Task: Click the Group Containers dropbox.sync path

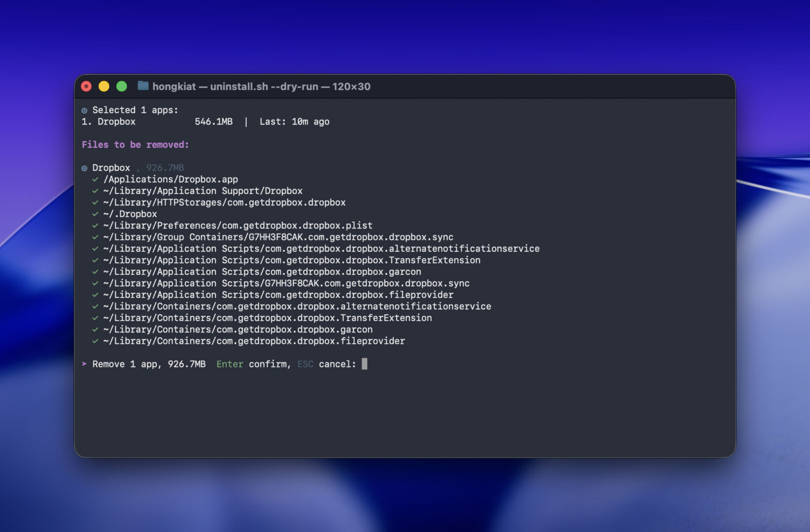Action: point(278,237)
